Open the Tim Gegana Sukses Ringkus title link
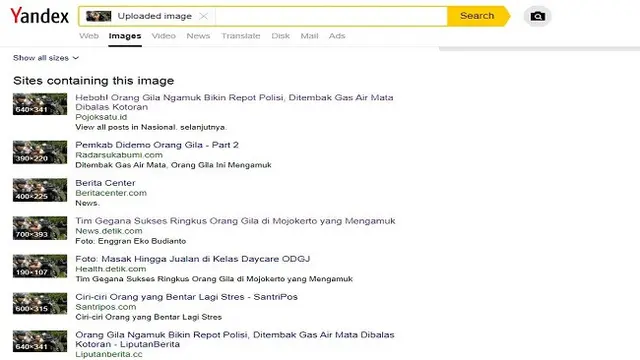Viewport: 640px width, 360px height. point(236,221)
